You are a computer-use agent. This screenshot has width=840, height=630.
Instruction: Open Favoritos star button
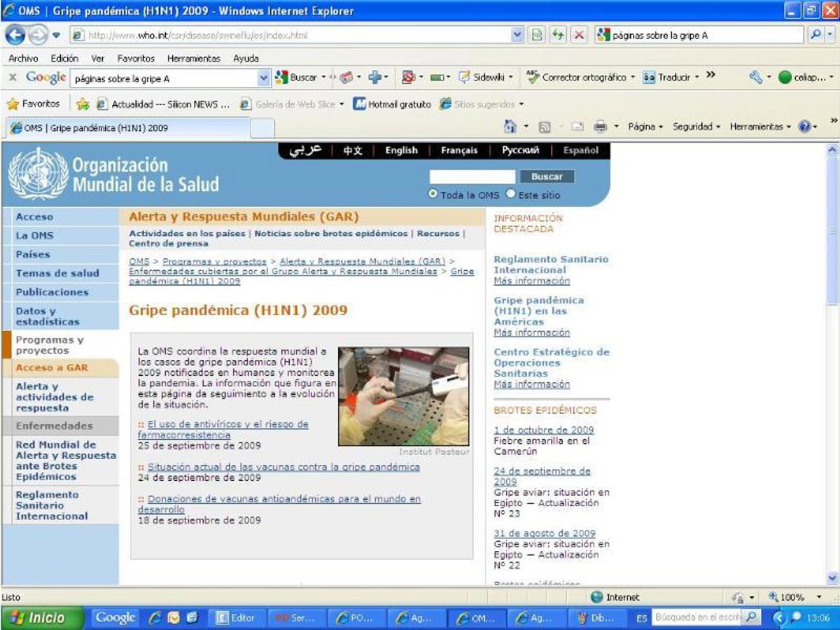tap(33, 104)
